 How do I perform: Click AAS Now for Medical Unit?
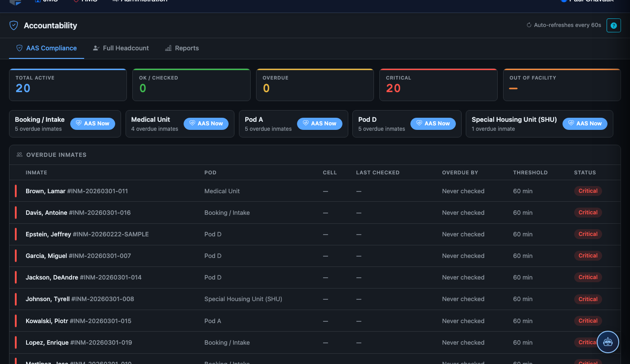pos(206,124)
